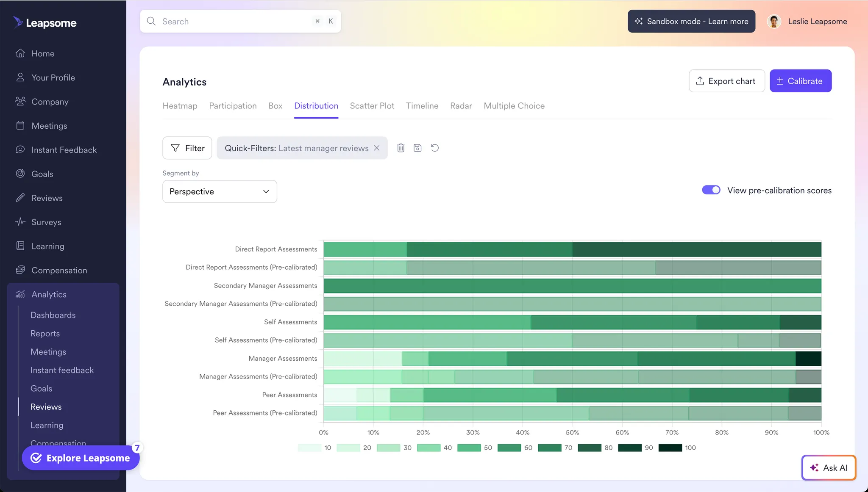Image resolution: width=868 pixels, height=492 pixels.
Task: Click the notification badge showing 7
Action: tap(137, 448)
